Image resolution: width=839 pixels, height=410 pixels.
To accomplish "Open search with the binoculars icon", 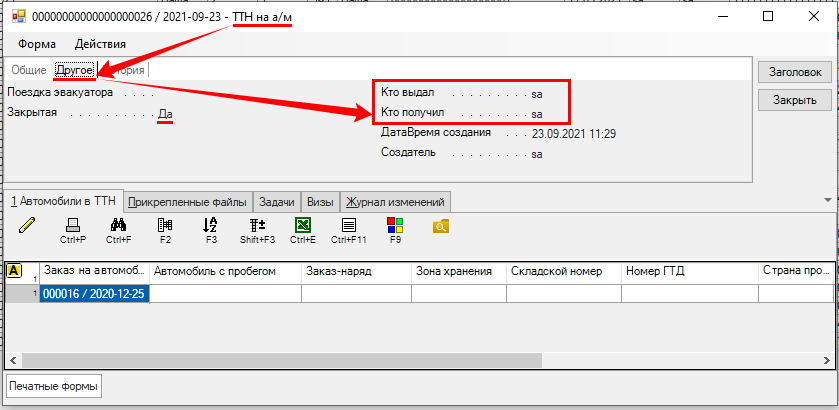I will (x=117, y=226).
